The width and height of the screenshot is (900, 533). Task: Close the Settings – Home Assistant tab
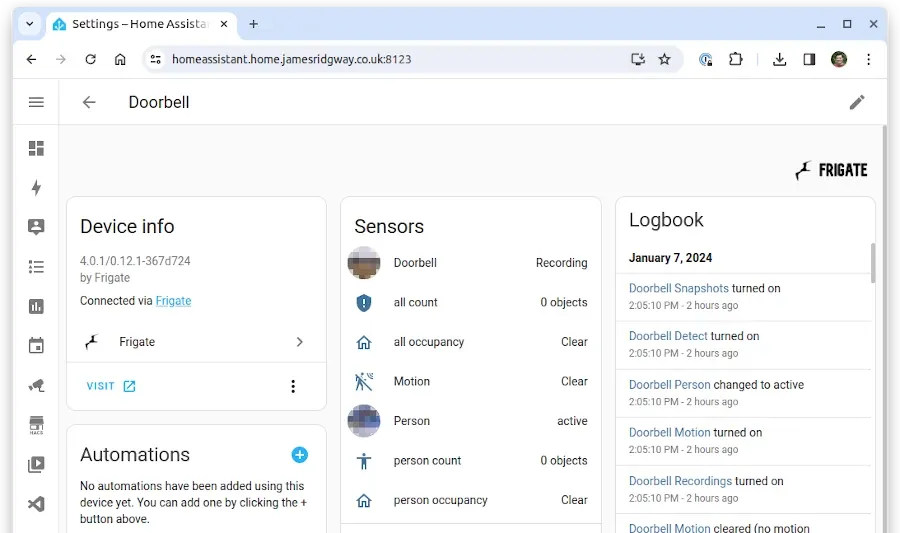(x=224, y=24)
